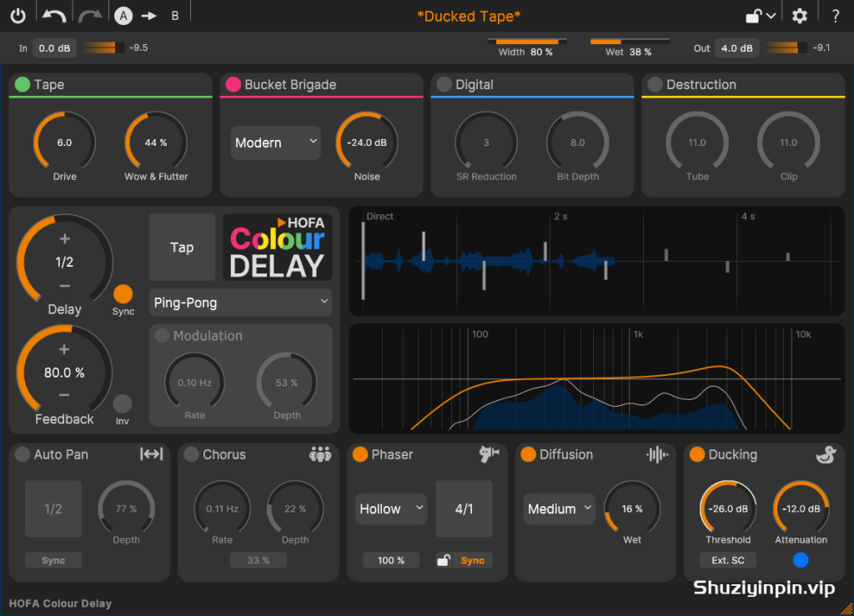Click the Auto Pan width-arrows icon
The image size is (854, 616).
click(152, 453)
